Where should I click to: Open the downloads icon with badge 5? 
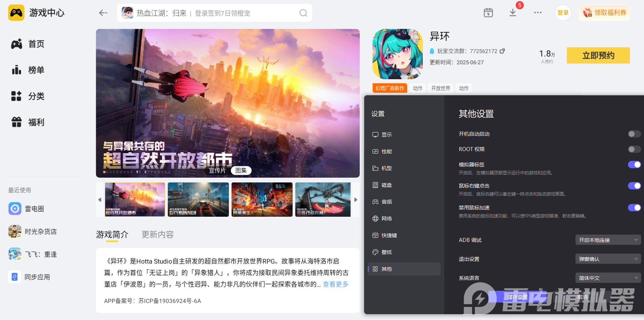coord(513,13)
